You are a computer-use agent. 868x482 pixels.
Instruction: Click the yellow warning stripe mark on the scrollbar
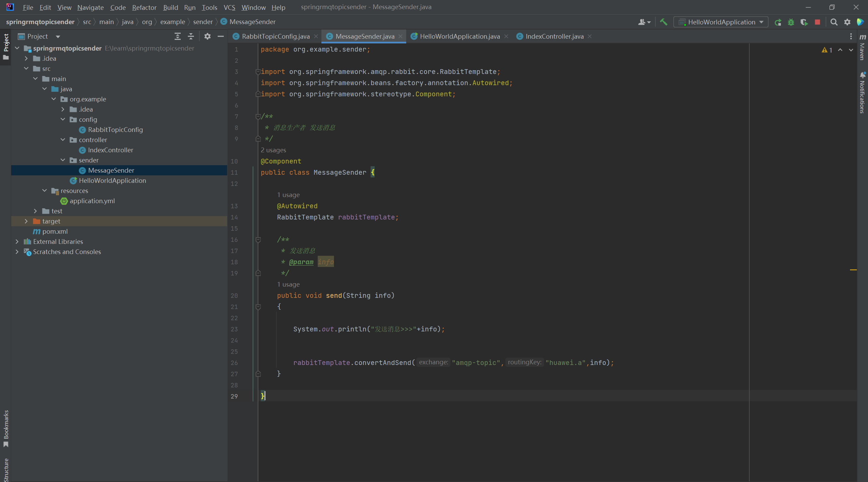pyautogui.click(x=853, y=270)
